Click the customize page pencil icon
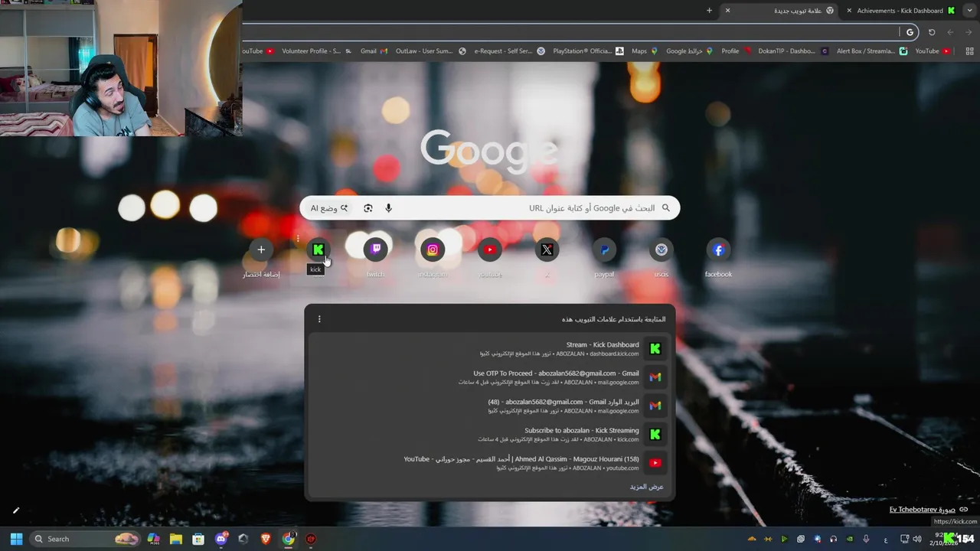980x551 pixels. point(15,510)
